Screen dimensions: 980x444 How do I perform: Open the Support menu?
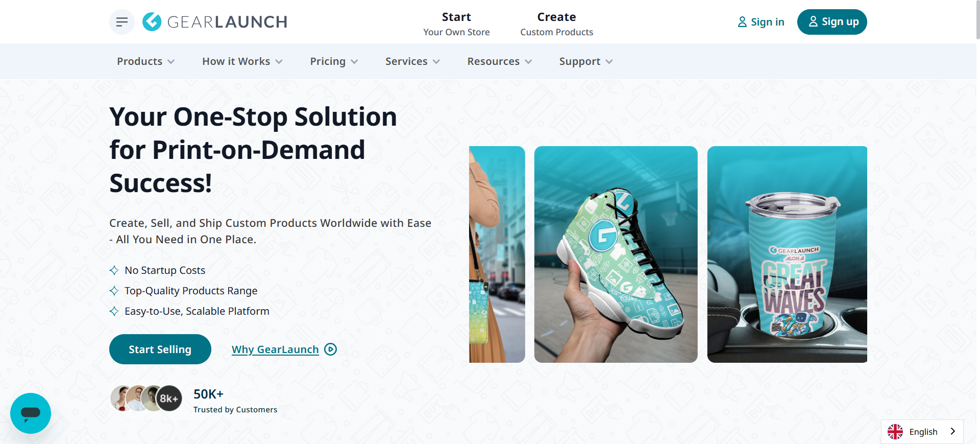[x=586, y=61]
